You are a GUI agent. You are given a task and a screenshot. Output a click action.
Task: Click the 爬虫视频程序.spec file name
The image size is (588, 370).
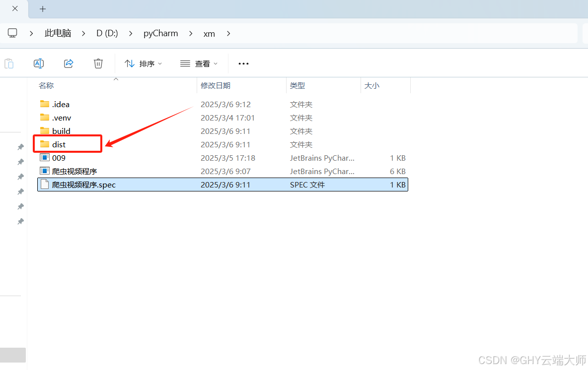click(x=84, y=185)
